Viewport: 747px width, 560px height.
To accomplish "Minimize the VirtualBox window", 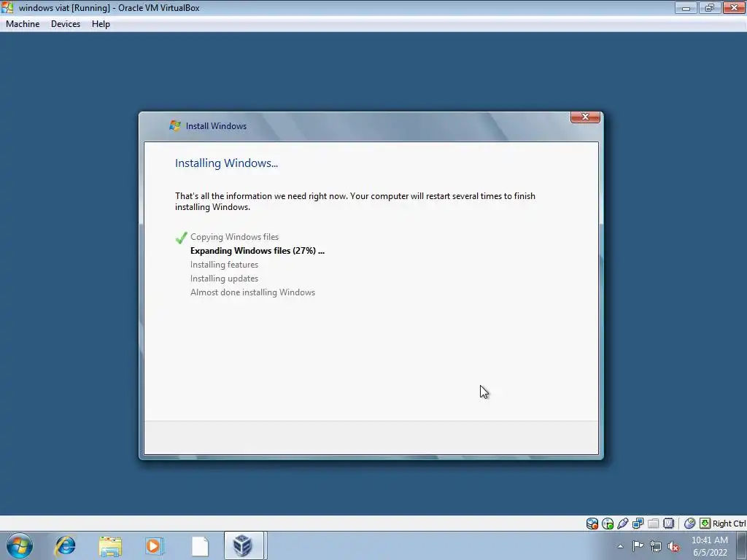I will click(686, 7).
